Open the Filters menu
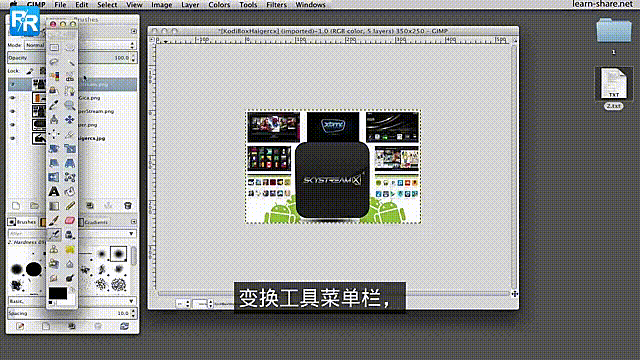This screenshot has width=640, height=360. click(276, 5)
